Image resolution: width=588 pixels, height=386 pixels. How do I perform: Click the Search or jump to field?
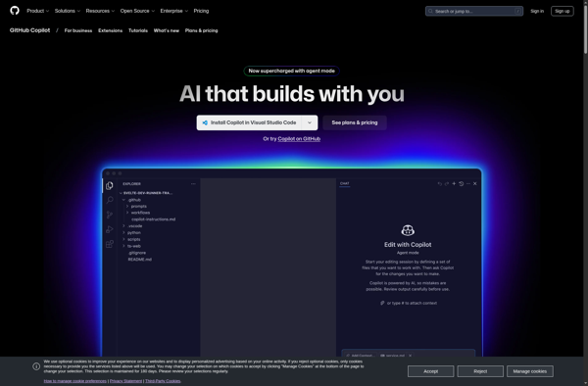(x=474, y=11)
